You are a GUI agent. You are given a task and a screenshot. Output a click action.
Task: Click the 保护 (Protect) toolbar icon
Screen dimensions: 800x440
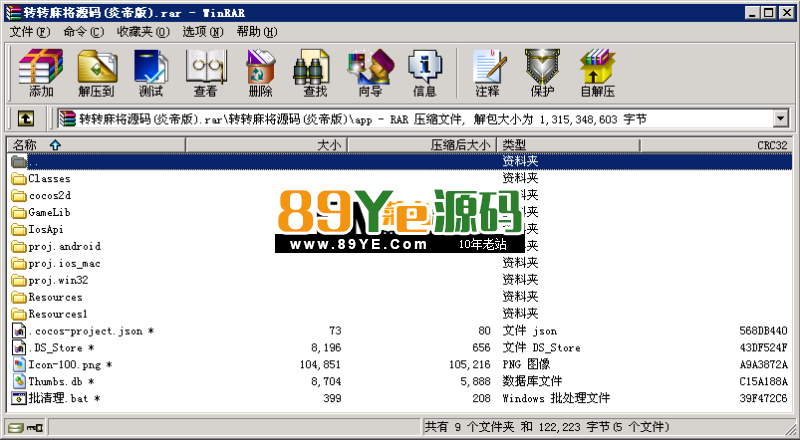[542, 72]
